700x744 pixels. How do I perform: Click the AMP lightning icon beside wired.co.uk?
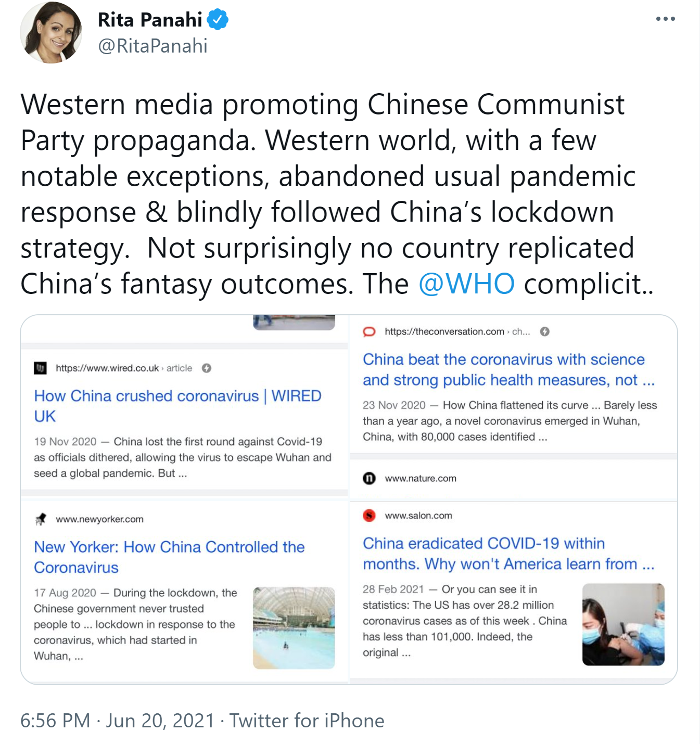tap(207, 368)
